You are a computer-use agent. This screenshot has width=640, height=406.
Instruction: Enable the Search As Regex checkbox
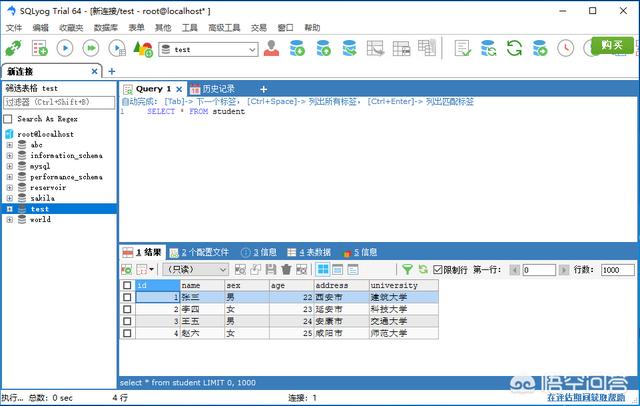point(9,119)
